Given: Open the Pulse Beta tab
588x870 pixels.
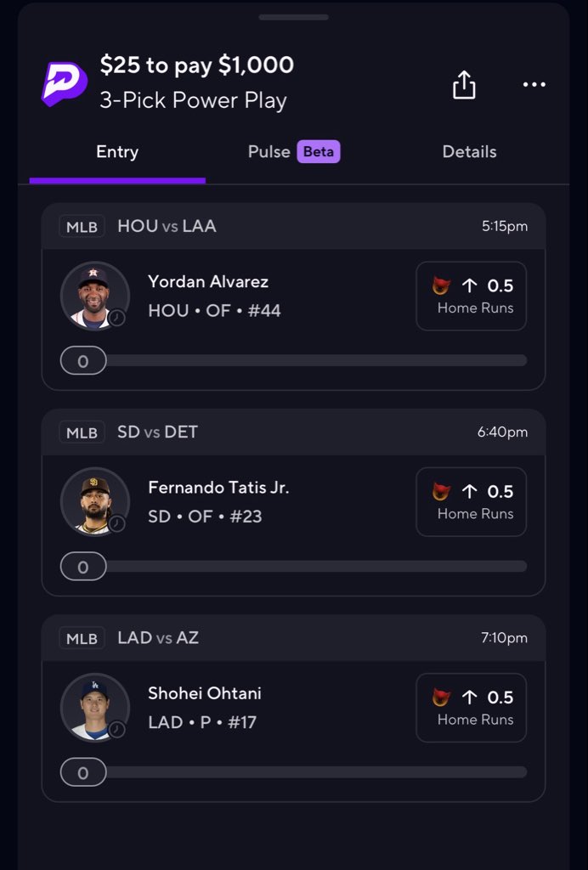Looking at the screenshot, I should [294, 152].
